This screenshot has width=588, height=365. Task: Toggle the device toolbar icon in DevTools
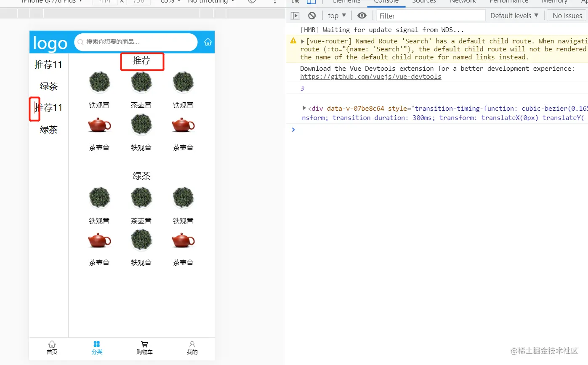311,1
